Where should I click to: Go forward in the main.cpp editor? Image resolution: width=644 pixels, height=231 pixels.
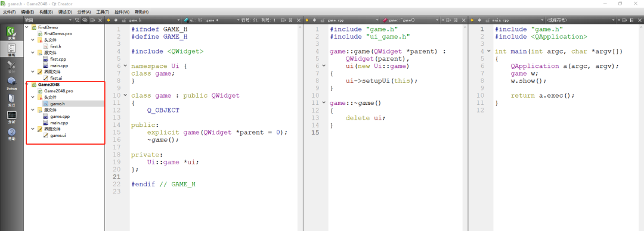pos(479,20)
